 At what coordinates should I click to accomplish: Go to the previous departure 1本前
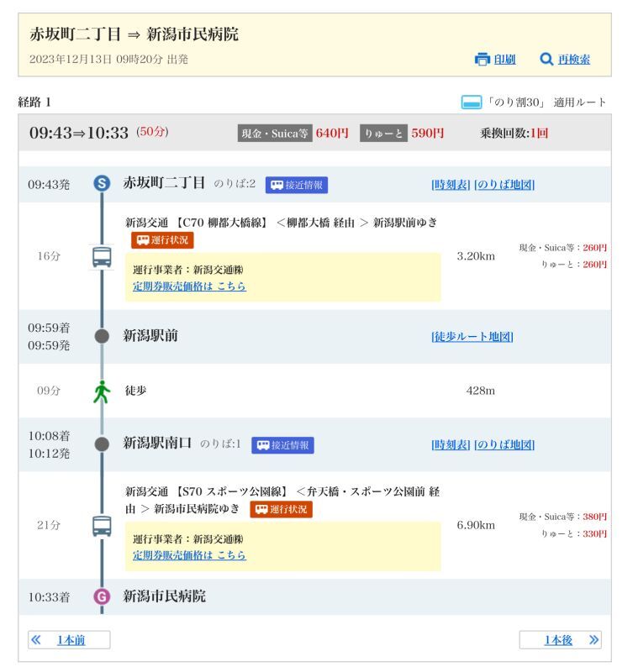[x=69, y=640]
